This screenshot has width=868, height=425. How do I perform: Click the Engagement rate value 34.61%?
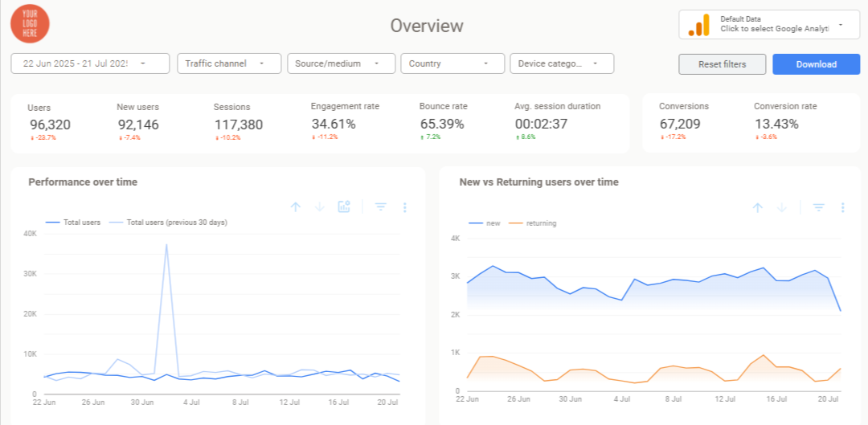coord(334,125)
